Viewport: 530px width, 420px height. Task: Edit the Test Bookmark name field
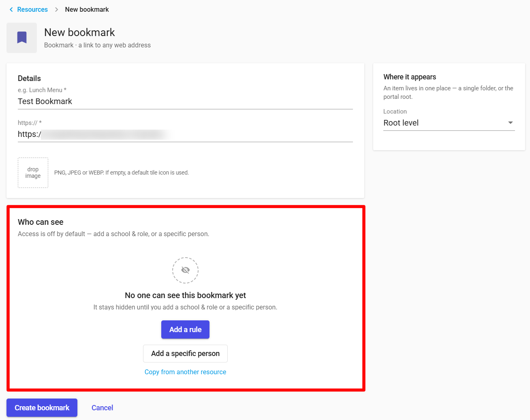pyautogui.click(x=185, y=101)
